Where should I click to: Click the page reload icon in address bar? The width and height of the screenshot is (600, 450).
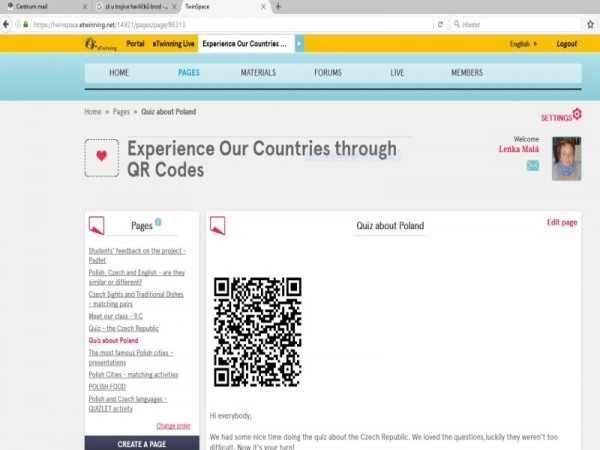pos(440,24)
